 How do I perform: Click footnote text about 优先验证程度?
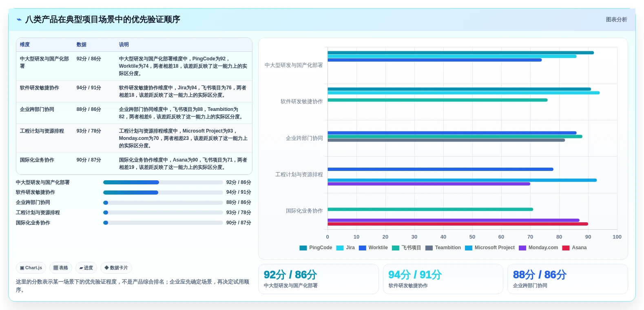[133, 286]
